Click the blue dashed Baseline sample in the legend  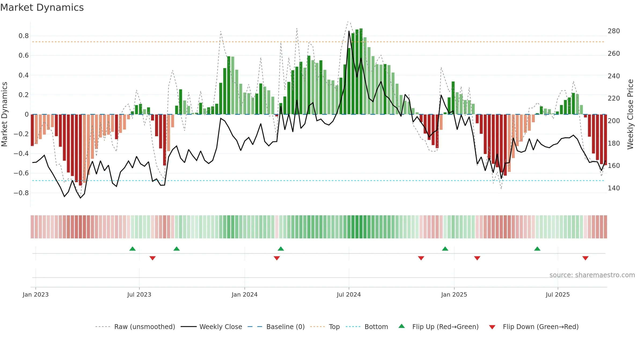[x=255, y=327]
